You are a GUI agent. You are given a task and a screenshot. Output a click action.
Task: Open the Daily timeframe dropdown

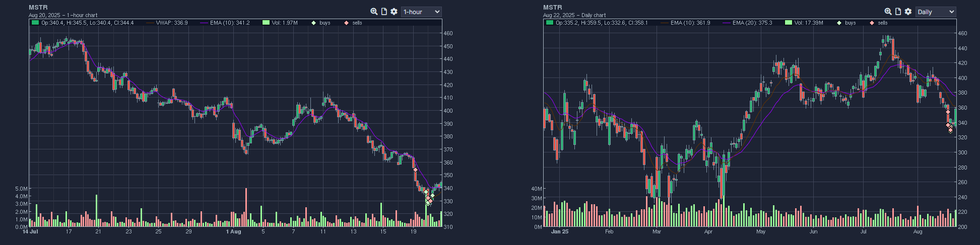[x=936, y=12]
